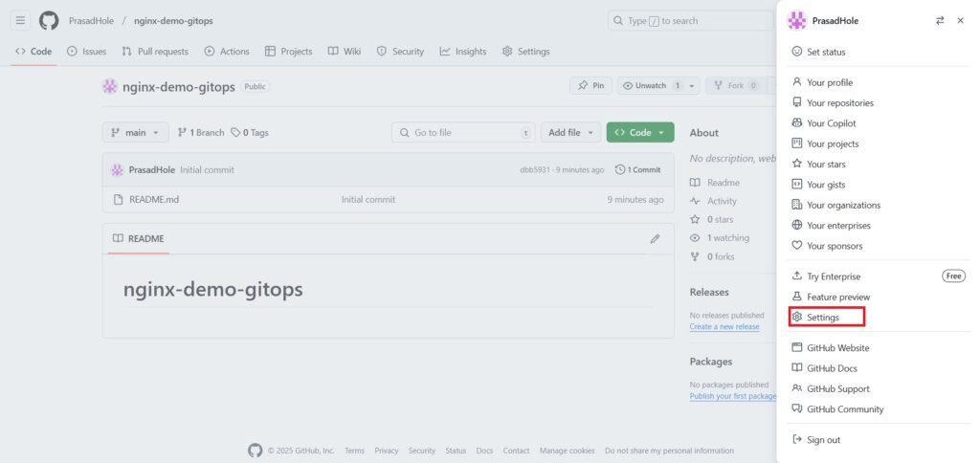Edit README with pencil icon
Screen dimensions: 980x463
655,239
